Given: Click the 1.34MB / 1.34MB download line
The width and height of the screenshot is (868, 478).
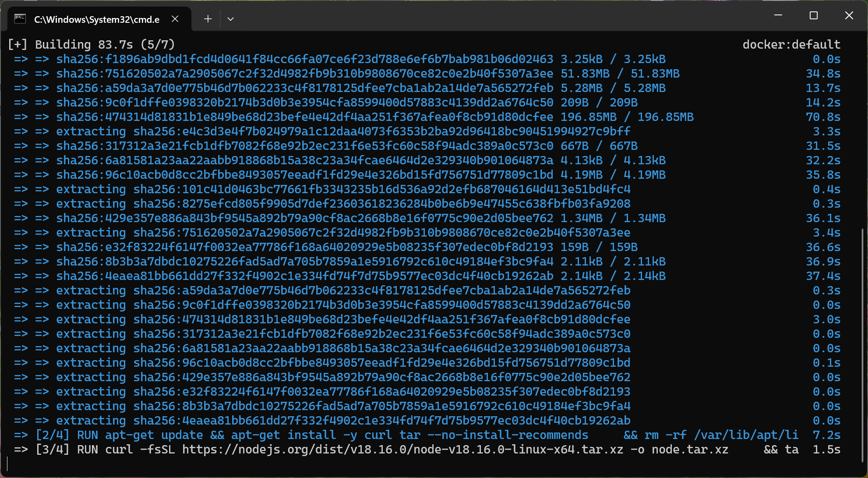Looking at the screenshot, I should (x=427, y=218).
